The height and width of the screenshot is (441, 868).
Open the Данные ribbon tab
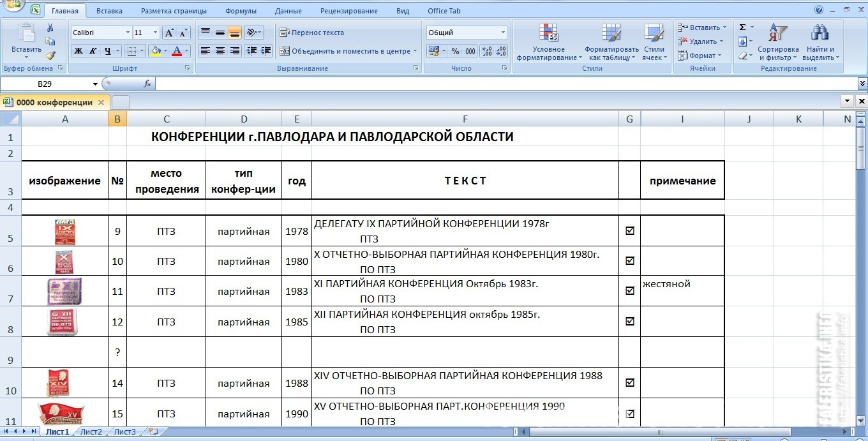click(x=288, y=11)
